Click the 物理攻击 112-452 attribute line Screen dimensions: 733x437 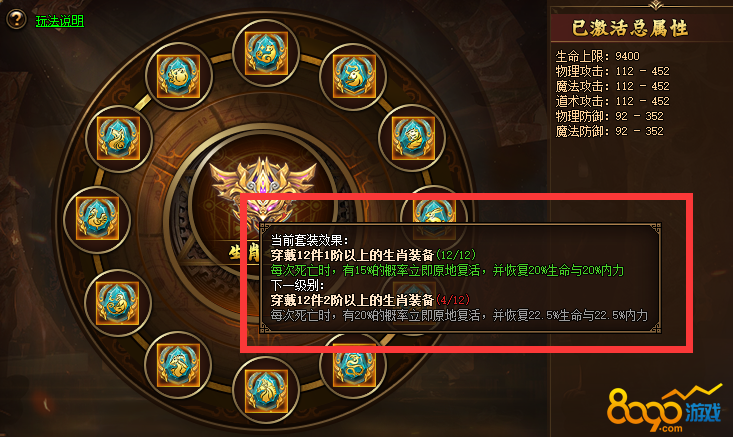(612, 72)
